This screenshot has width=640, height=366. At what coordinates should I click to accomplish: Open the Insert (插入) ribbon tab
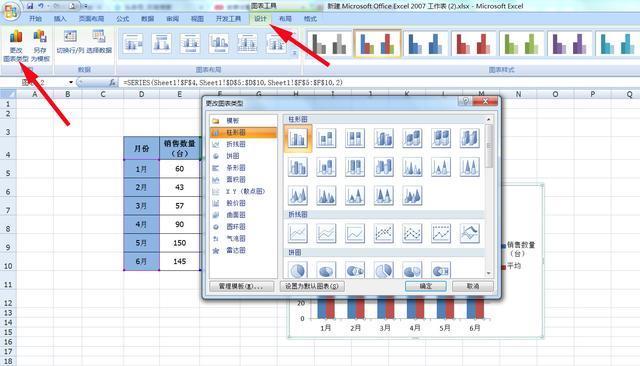(60, 19)
